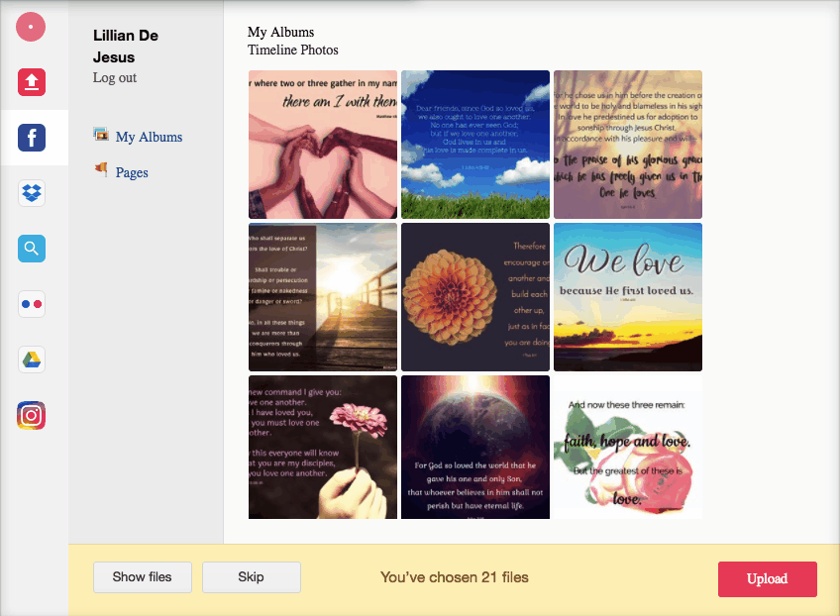Open the image search magnifier icon
840x616 pixels.
pos(32,249)
